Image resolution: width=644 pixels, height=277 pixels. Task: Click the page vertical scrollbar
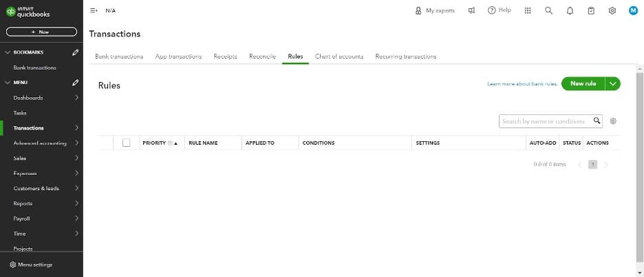640,167
